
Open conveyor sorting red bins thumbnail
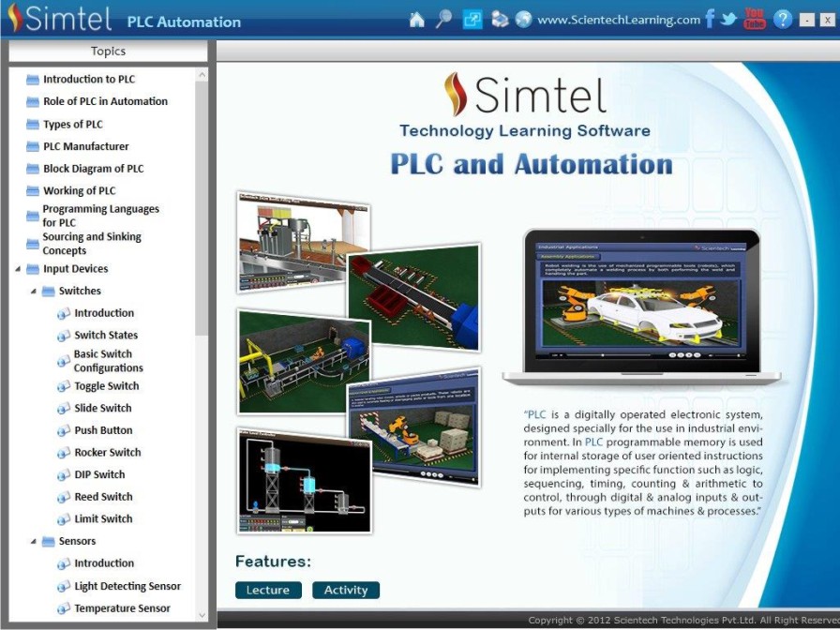(413, 297)
